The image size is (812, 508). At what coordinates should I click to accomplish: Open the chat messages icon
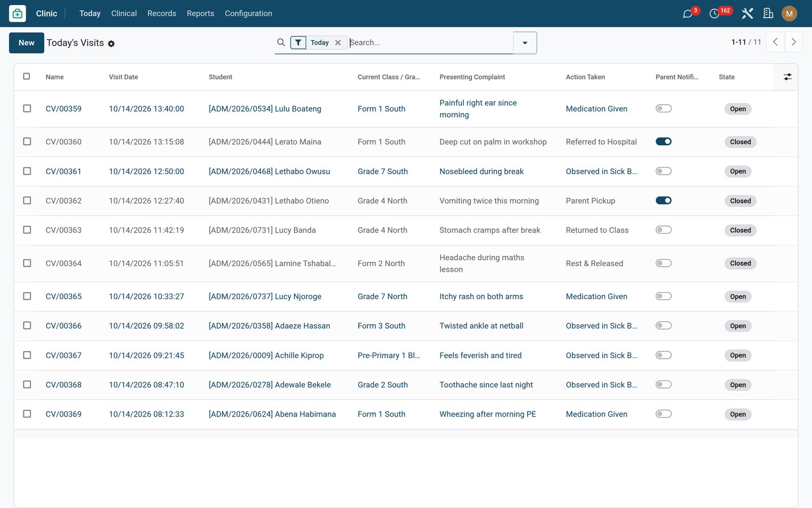pyautogui.click(x=688, y=14)
